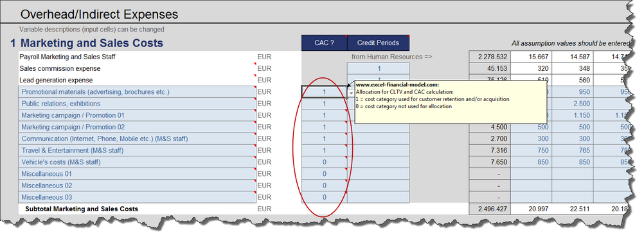644x237 pixels.
Task: Select cell 348 in Sales commission row
Action: coord(573,68)
